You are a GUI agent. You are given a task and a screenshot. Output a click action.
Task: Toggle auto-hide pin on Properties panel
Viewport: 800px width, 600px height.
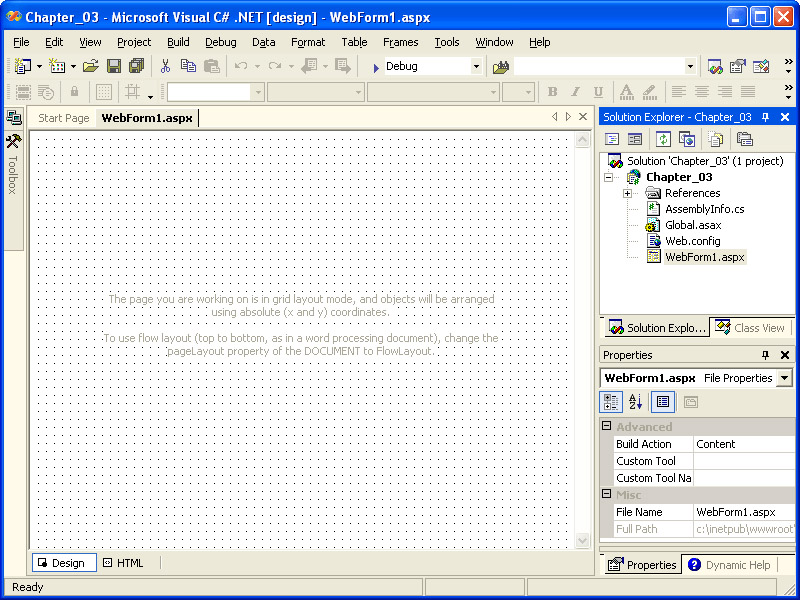click(766, 355)
